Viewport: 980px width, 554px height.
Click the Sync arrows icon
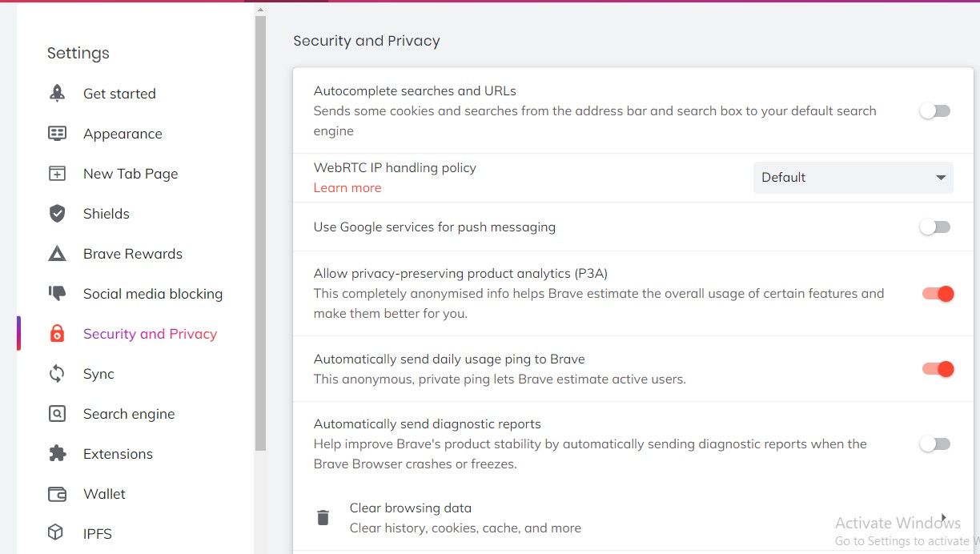[x=57, y=374]
